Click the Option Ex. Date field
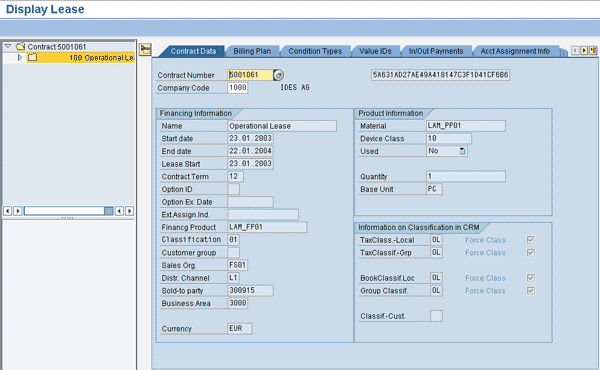The width and height of the screenshot is (600, 370). tap(250, 202)
